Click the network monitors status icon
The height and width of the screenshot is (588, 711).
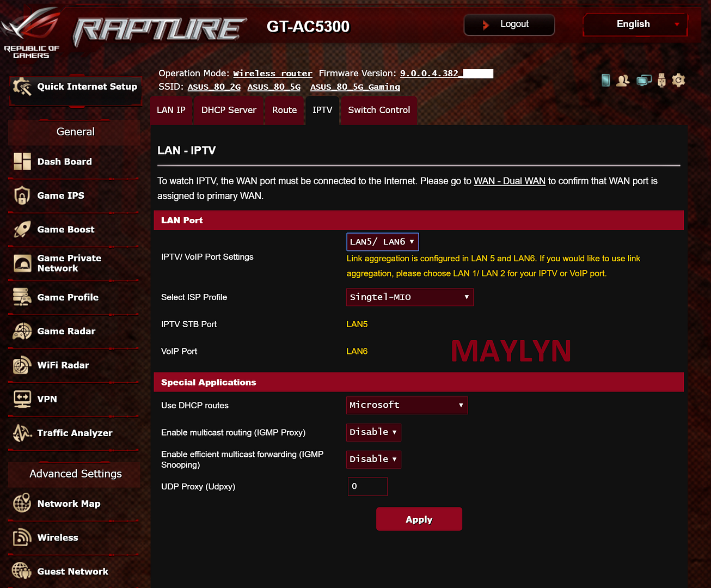[x=643, y=81]
